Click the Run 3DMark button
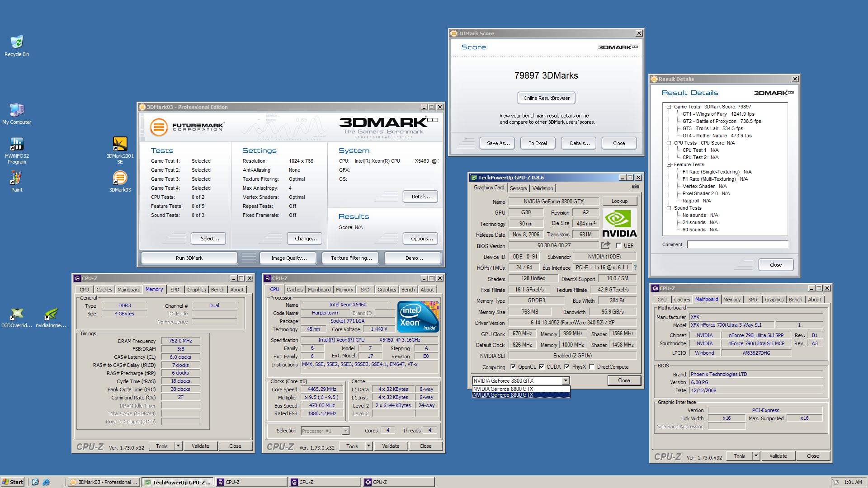The image size is (868, 488). [189, 258]
